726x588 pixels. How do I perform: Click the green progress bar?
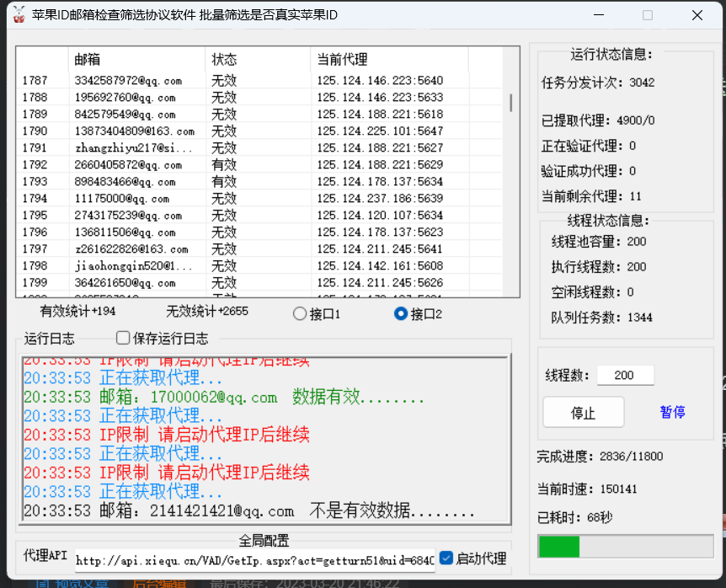(559, 546)
